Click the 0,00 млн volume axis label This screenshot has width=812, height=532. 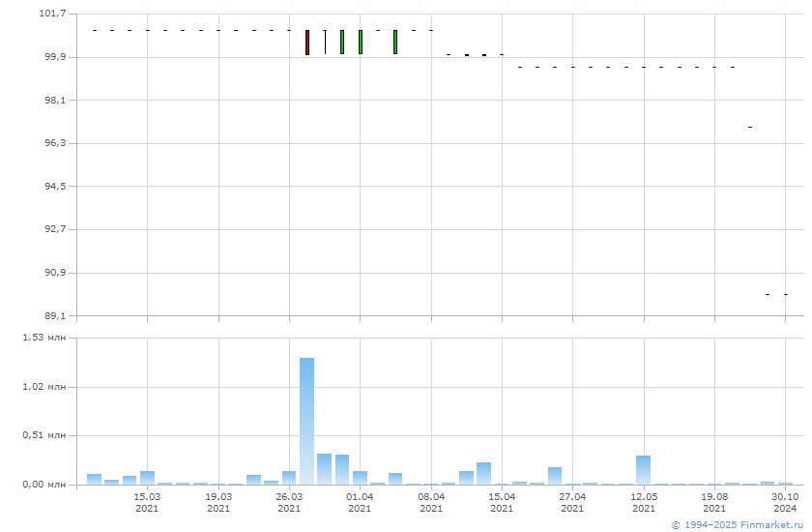[44, 485]
